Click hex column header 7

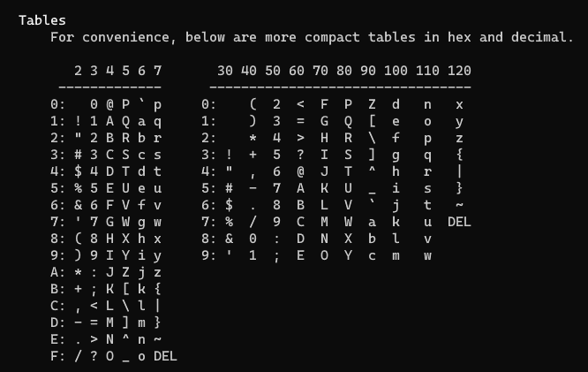pyautogui.click(x=157, y=71)
